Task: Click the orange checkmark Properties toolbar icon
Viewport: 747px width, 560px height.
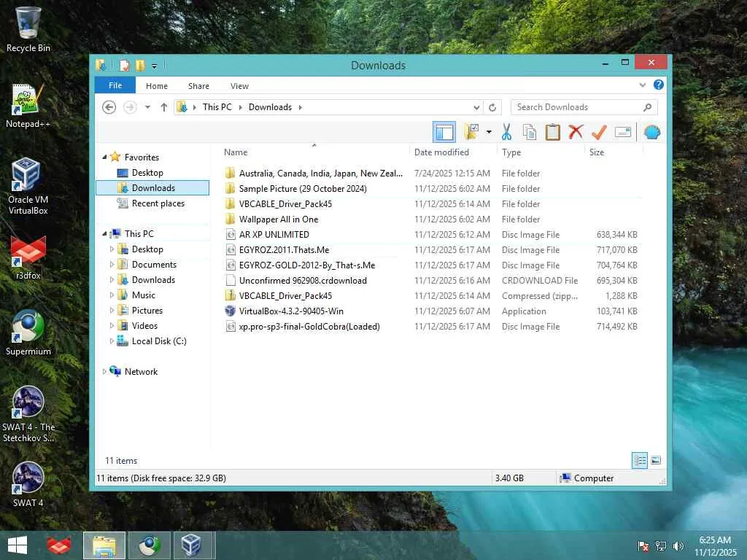Action: pyautogui.click(x=599, y=133)
